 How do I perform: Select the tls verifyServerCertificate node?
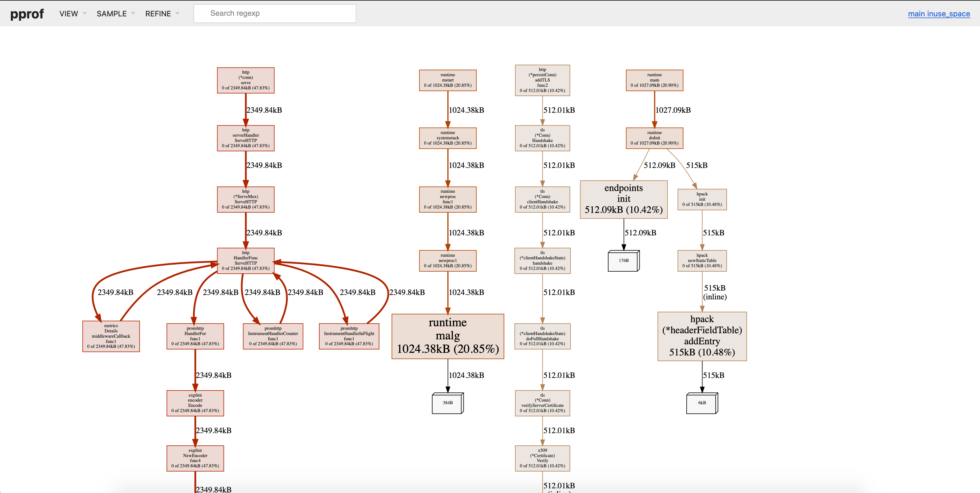pyautogui.click(x=542, y=403)
